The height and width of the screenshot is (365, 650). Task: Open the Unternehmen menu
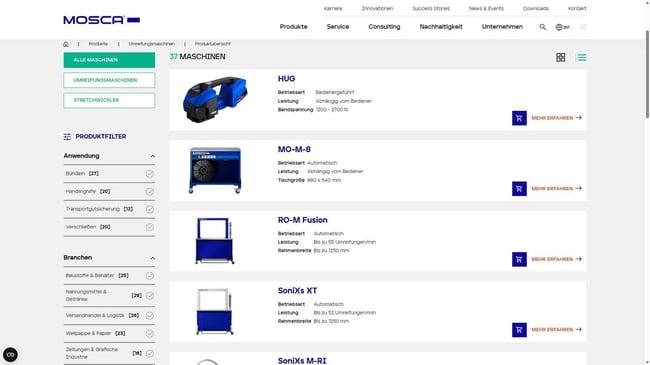click(502, 27)
